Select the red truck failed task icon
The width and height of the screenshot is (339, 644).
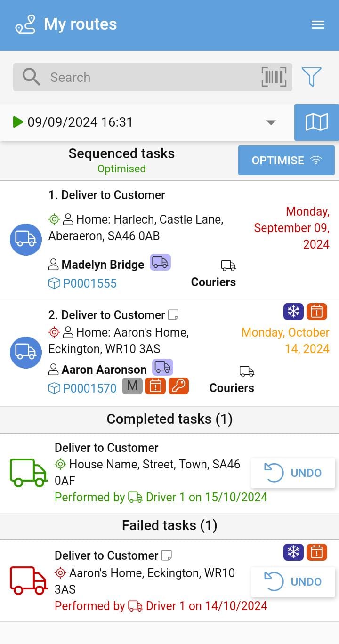pyautogui.click(x=28, y=580)
